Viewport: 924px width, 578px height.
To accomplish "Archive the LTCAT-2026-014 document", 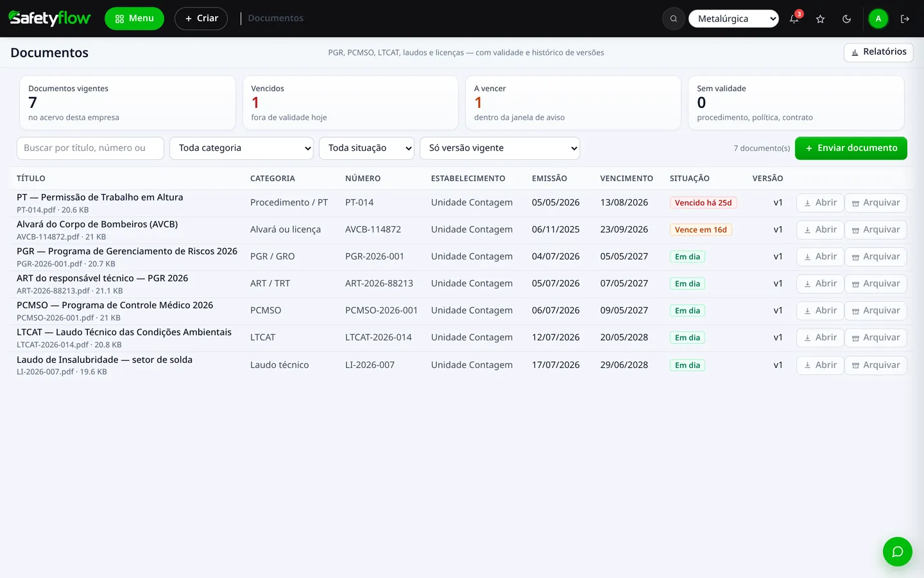I will point(876,338).
